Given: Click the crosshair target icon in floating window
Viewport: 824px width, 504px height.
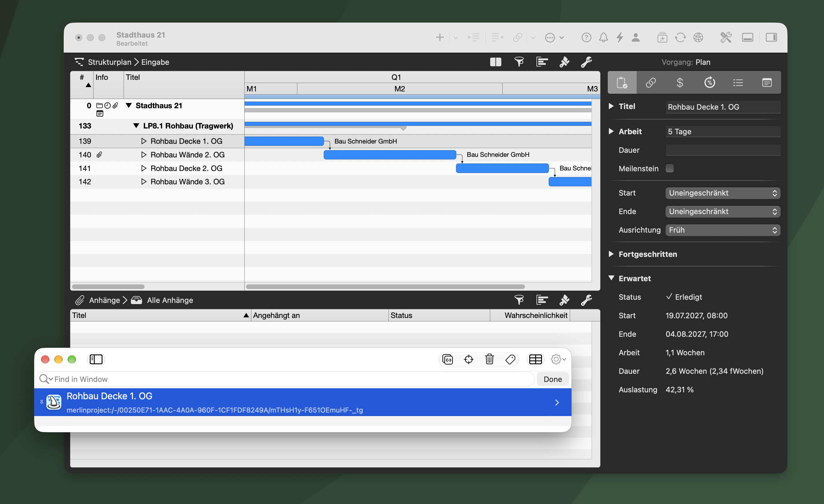Looking at the screenshot, I should click(x=468, y=359).
